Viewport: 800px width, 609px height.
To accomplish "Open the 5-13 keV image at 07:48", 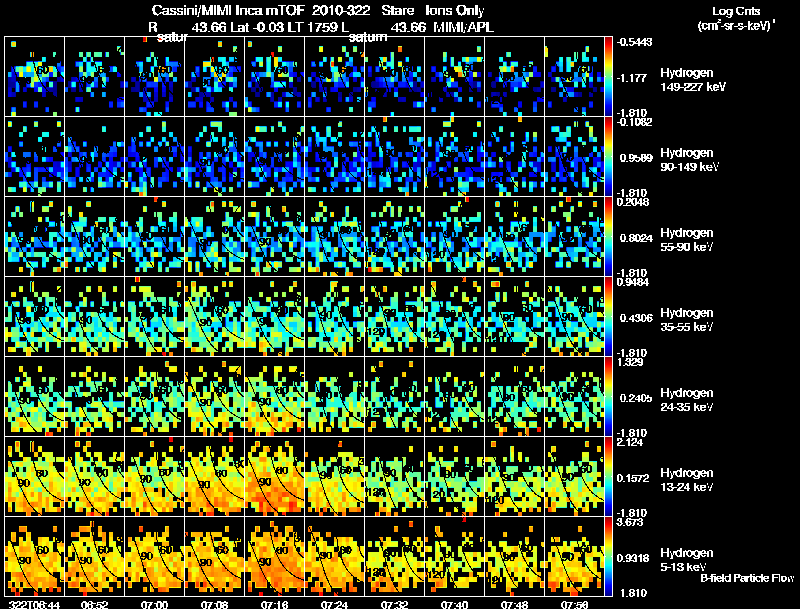I will tap(514, 556).
